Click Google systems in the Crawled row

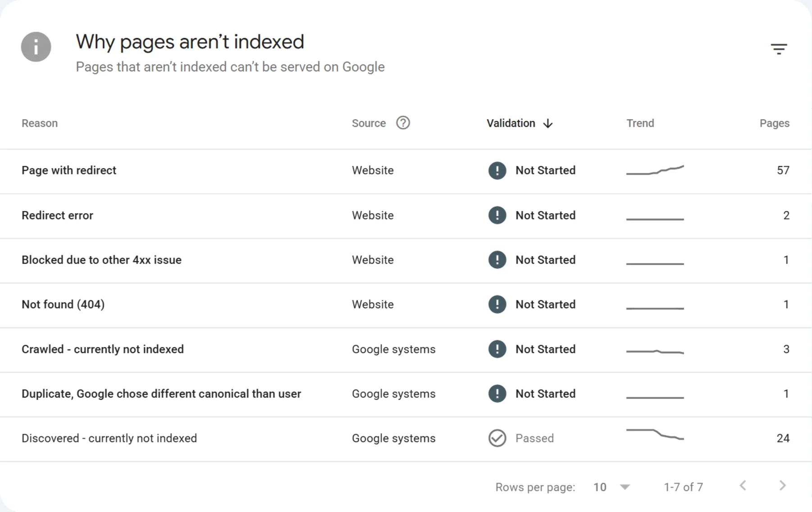(x=393, y=349)
